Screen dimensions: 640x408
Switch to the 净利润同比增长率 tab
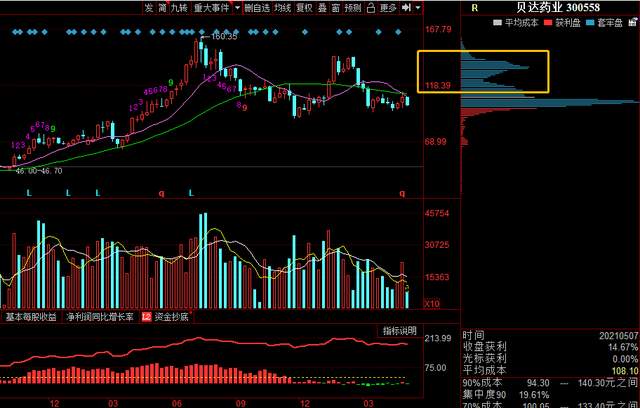click(100, 317)
